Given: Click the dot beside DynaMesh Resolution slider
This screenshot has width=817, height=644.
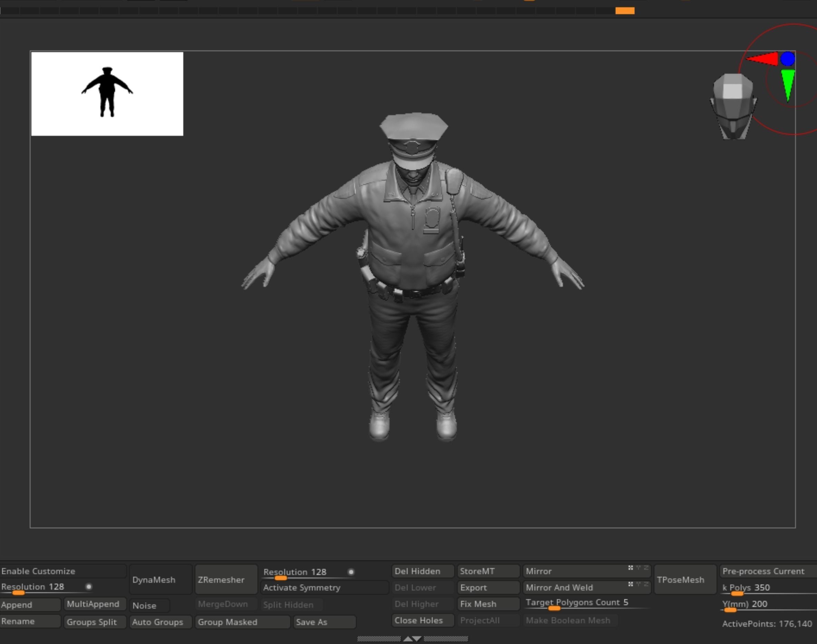Looking at the screenshot, I should pos(89,587).
